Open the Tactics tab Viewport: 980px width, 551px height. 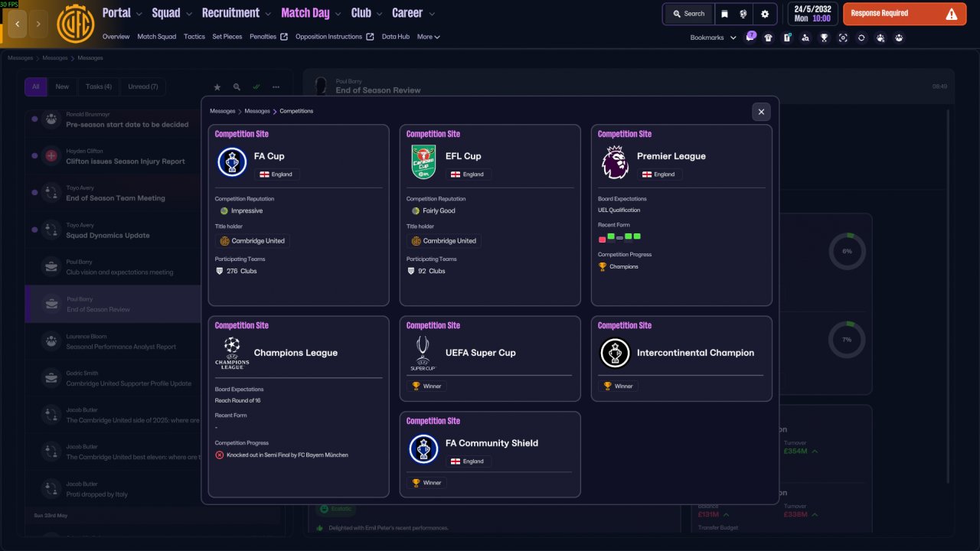click(194, 37)
